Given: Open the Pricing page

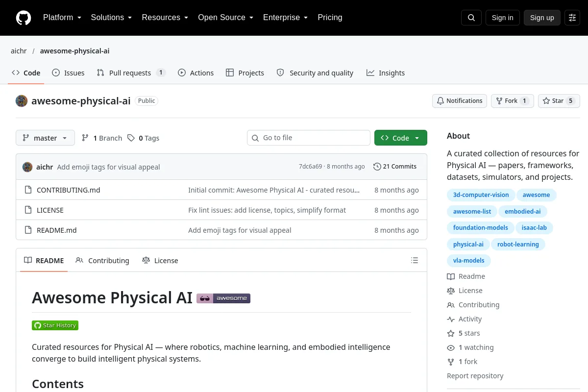Looking at the screenshot, I should point(330,18).
